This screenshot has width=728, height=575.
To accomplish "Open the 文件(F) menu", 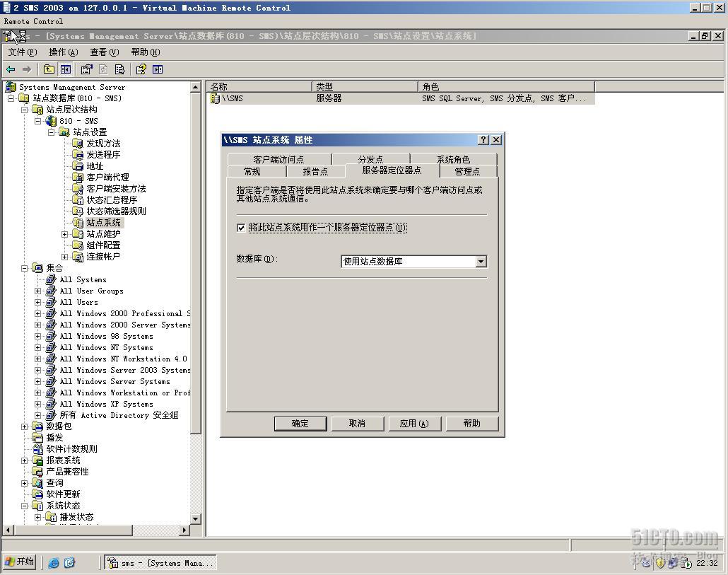I will [x=23, y=52].
